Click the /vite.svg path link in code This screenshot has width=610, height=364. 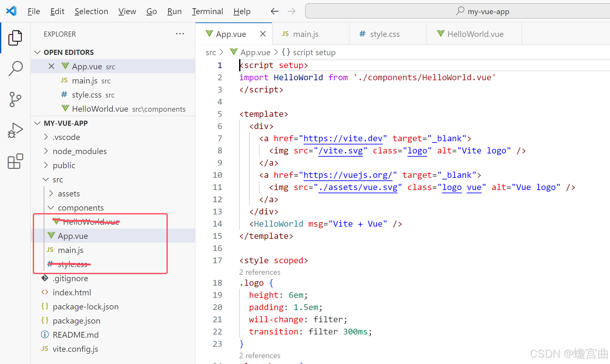(x=340, y=151)
